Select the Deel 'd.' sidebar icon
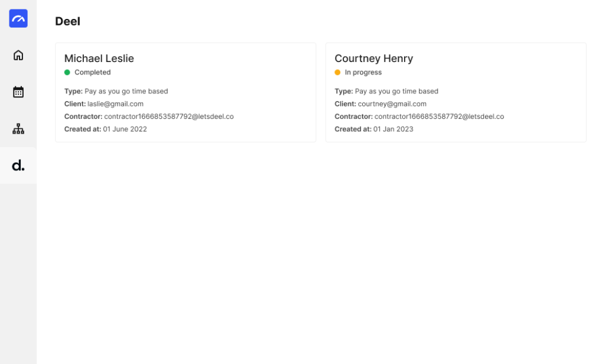Image resolution: width=605 pixels, height=364 pixels. coord(18,165)
